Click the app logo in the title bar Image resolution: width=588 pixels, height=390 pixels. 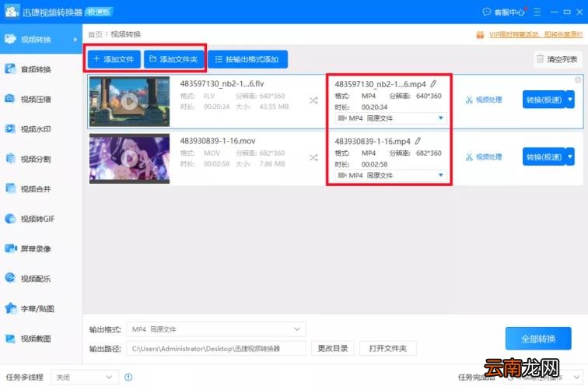[12, 11]
